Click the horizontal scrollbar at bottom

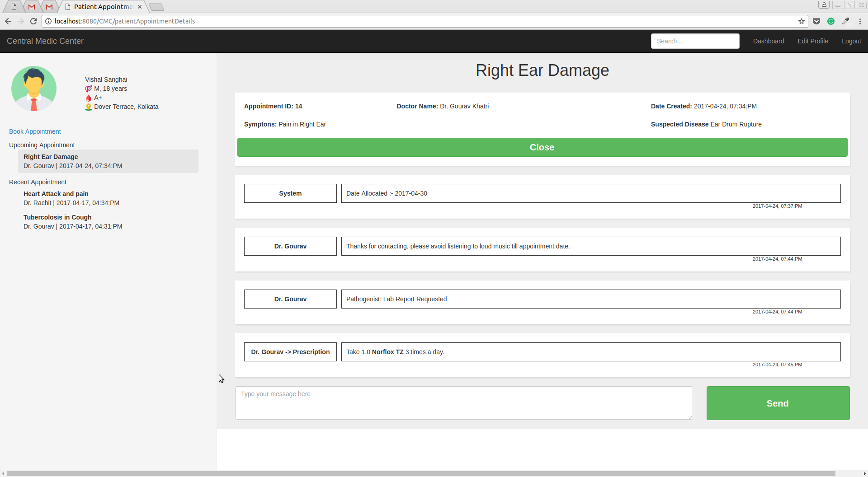420,473
